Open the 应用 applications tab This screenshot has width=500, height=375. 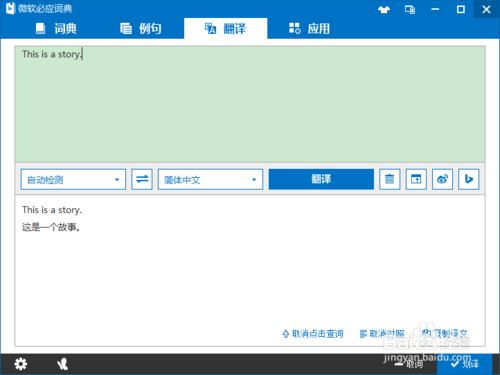pos(309,29)
